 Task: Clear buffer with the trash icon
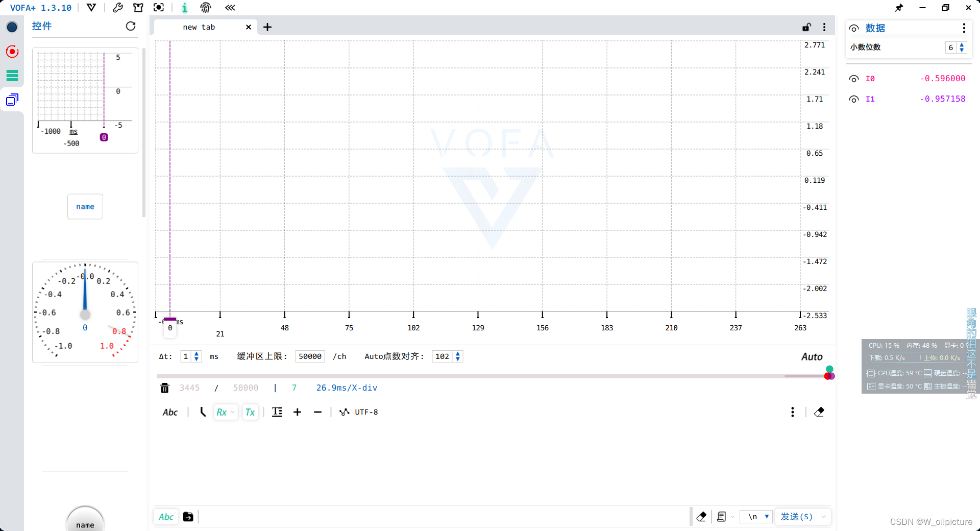165,388
